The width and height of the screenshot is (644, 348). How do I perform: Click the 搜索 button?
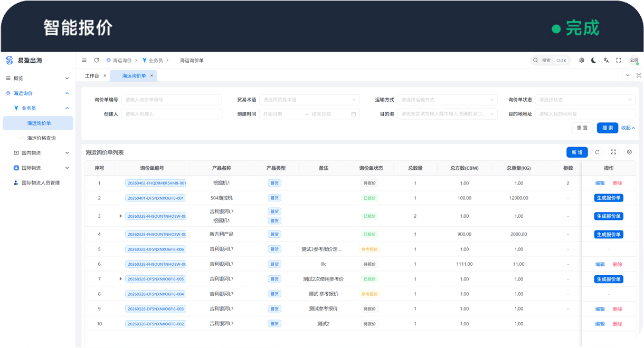coord(607,128)
